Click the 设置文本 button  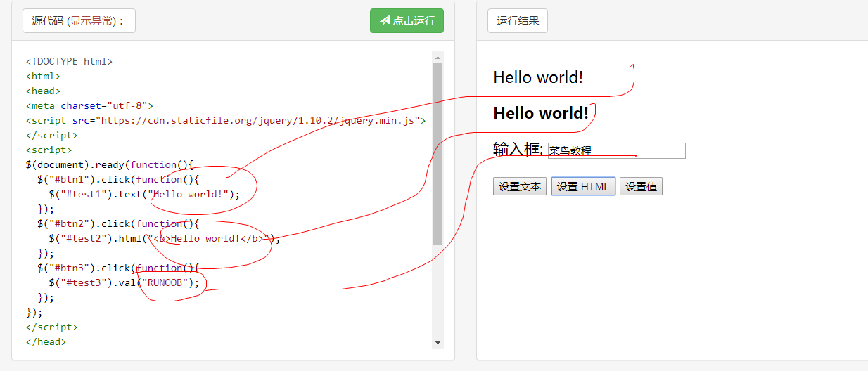click(x=520, y=186)
